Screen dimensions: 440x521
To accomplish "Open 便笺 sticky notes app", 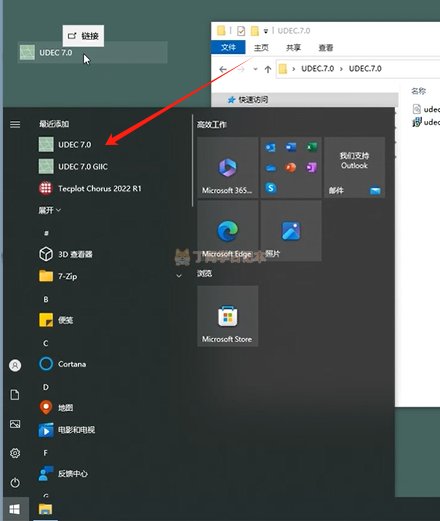I will pos(56,320).
